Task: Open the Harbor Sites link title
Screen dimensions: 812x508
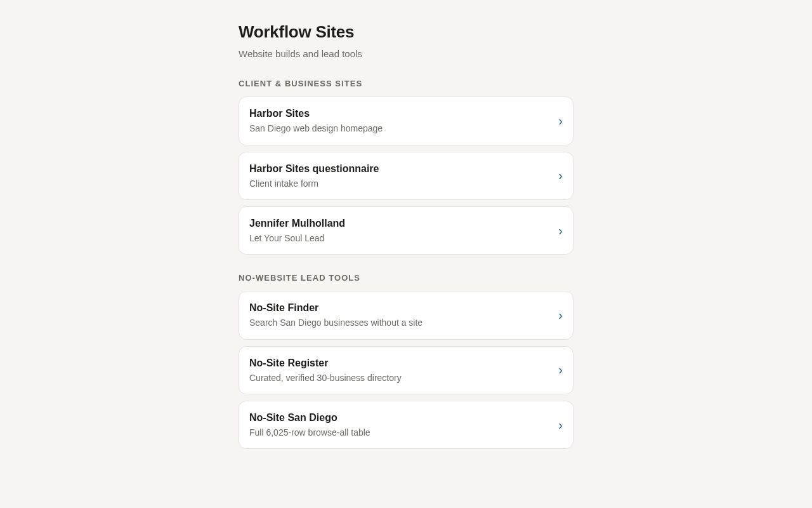Action: pyautogui.click(x=279, y=114)
